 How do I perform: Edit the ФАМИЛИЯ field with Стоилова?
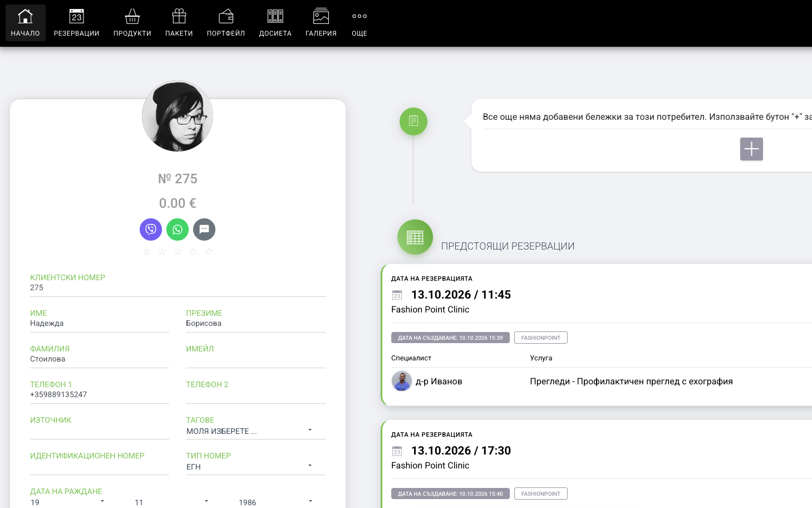(x=100, y=359)
